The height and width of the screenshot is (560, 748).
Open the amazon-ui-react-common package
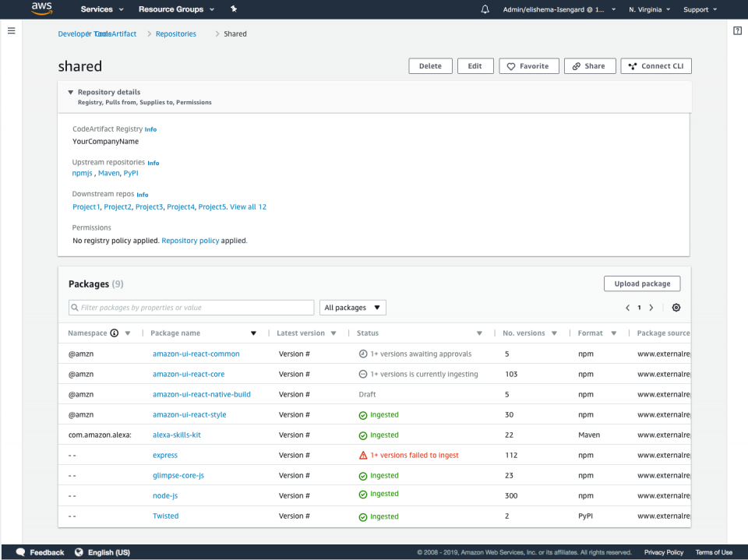pyautogui.click(x=196, y=354)
